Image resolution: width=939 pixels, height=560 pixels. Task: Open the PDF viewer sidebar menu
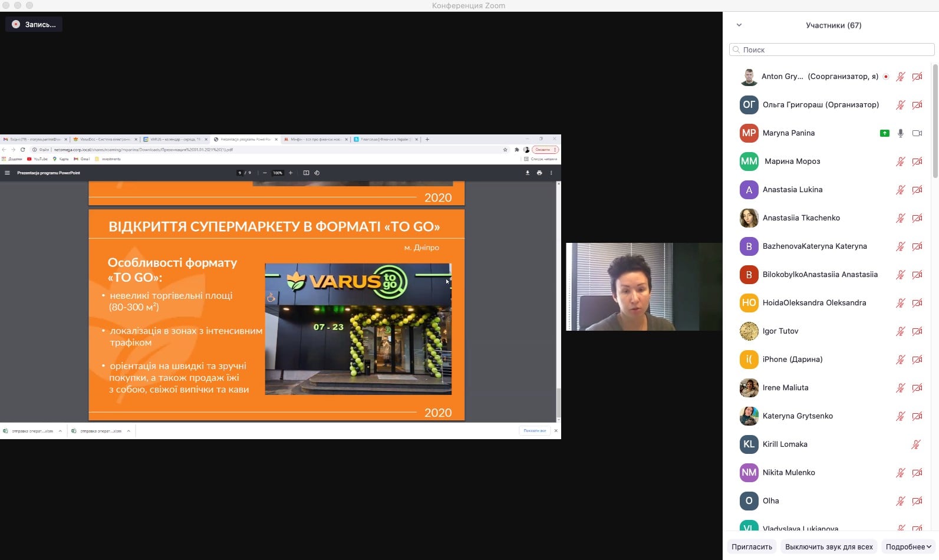[7, 173]
